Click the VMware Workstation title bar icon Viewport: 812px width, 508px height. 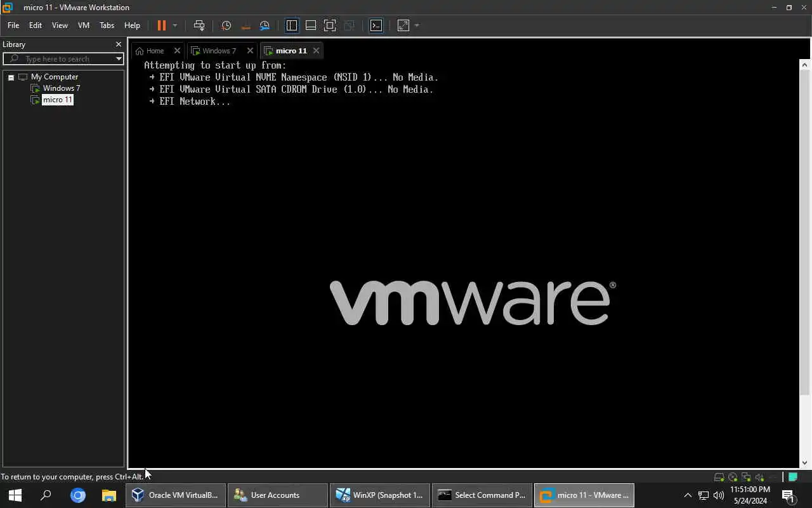(x=8, y=8)
